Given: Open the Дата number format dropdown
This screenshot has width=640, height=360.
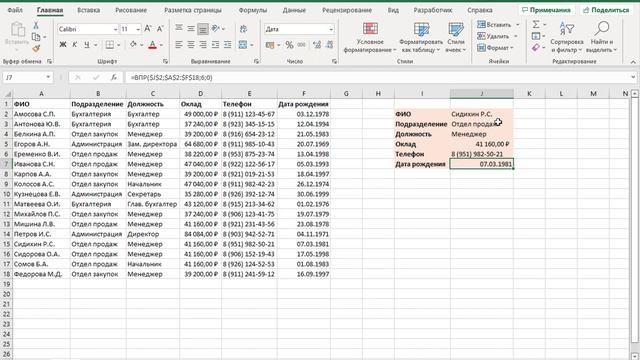Looking at the screenshot, I should pos(331,29).
